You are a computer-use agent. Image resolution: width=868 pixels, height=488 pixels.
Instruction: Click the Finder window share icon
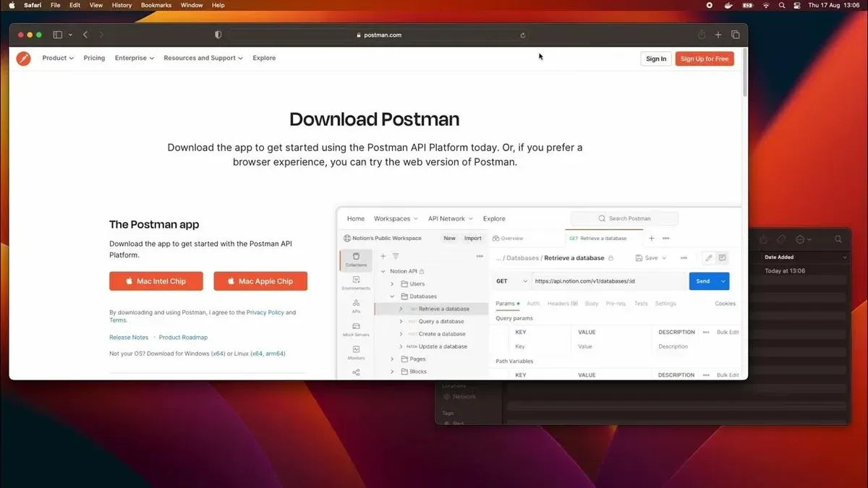click(x=764, y=239)
